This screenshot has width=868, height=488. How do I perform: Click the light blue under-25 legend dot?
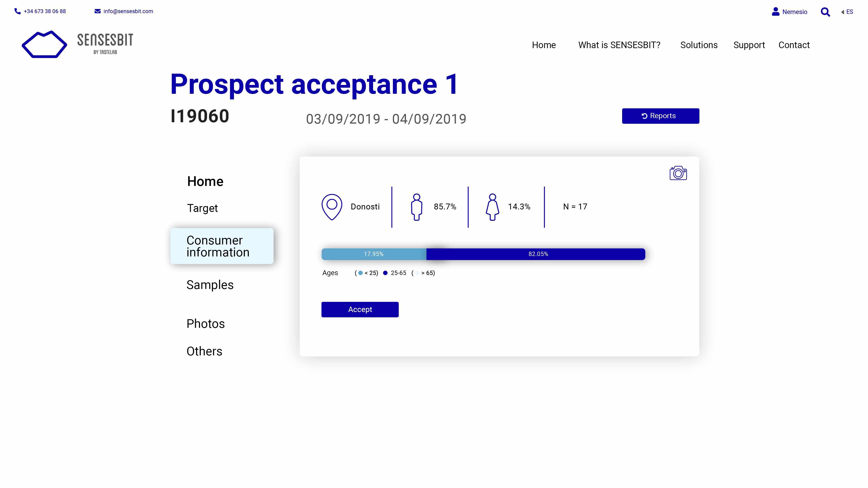360,273
